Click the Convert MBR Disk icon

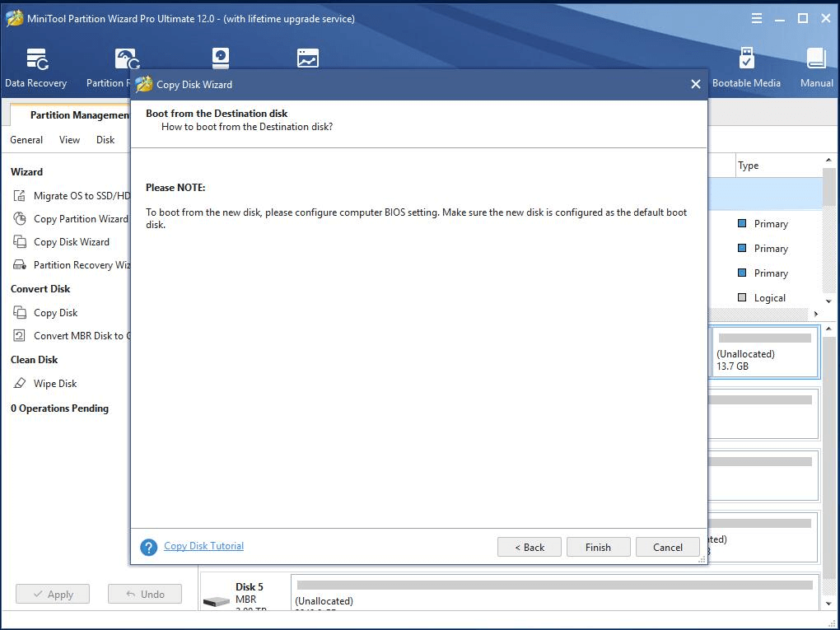[19, 335]
